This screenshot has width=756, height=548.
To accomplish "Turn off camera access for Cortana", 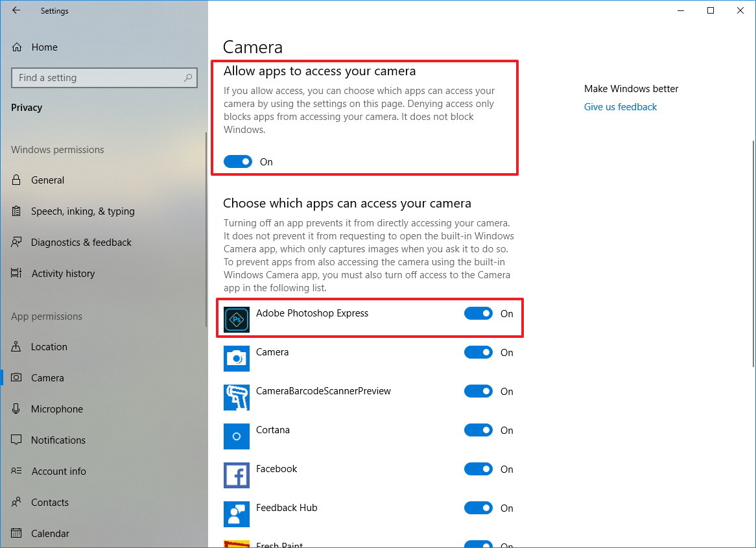I will click(x=478, y=430).
